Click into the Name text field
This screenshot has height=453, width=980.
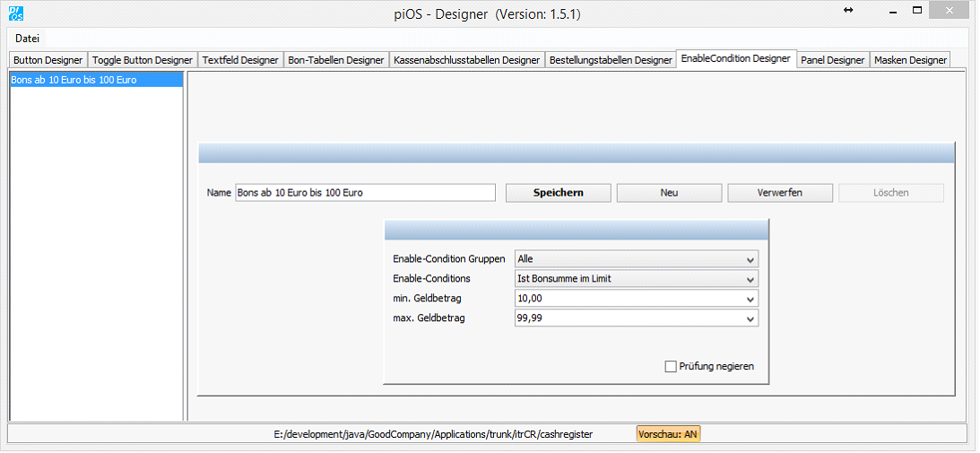point(365,193)
